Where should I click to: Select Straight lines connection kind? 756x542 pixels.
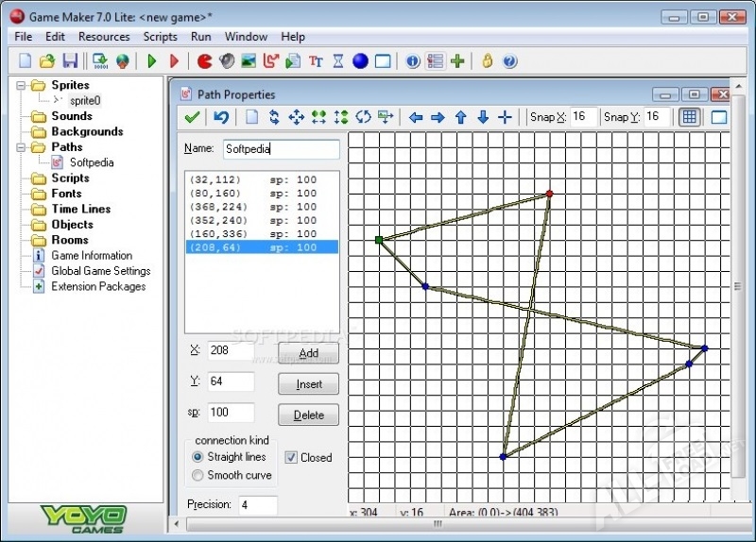click(198, 457)
